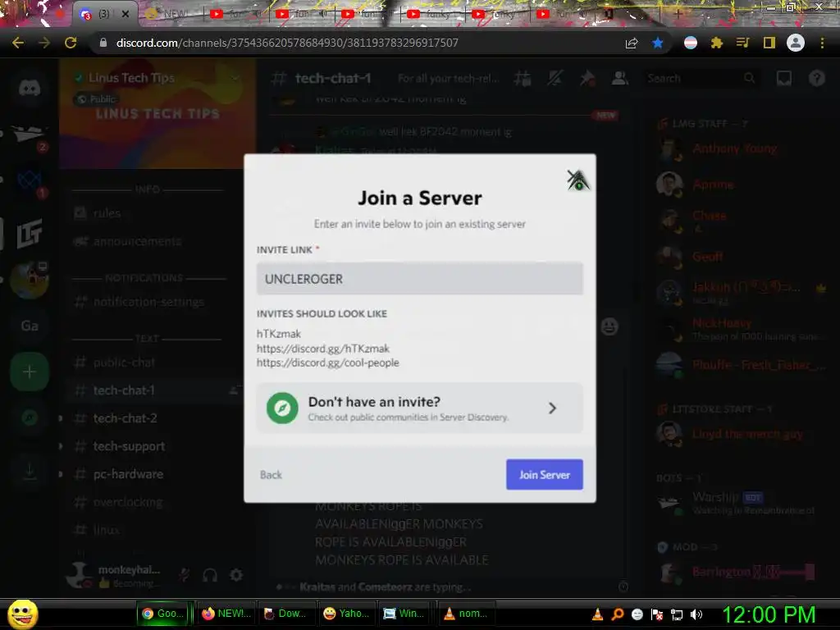Open Discord home direct messages icon
The image size is (840, 630).
click(30, 87)
